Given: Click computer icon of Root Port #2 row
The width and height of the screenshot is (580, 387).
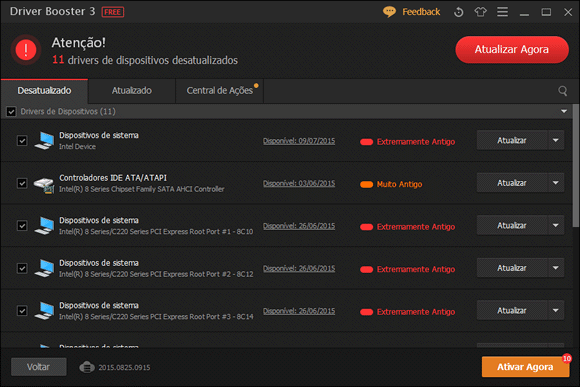Looking at the screenshot, I should (44, 268).
